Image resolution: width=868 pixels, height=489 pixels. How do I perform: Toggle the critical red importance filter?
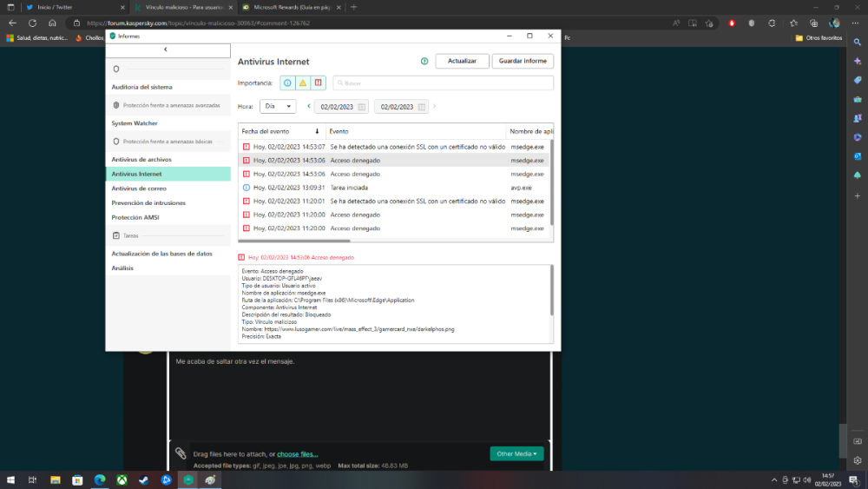[319, 83]
